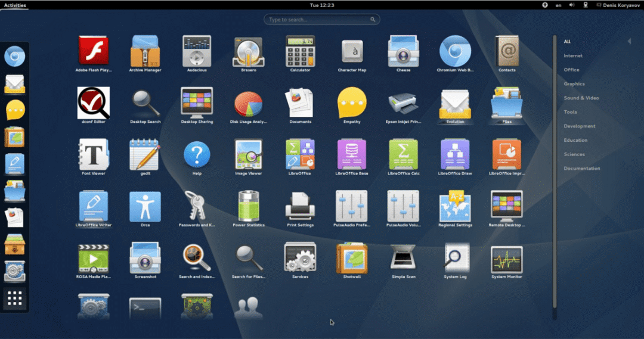Open Screenshot tool

pos(145,260)
